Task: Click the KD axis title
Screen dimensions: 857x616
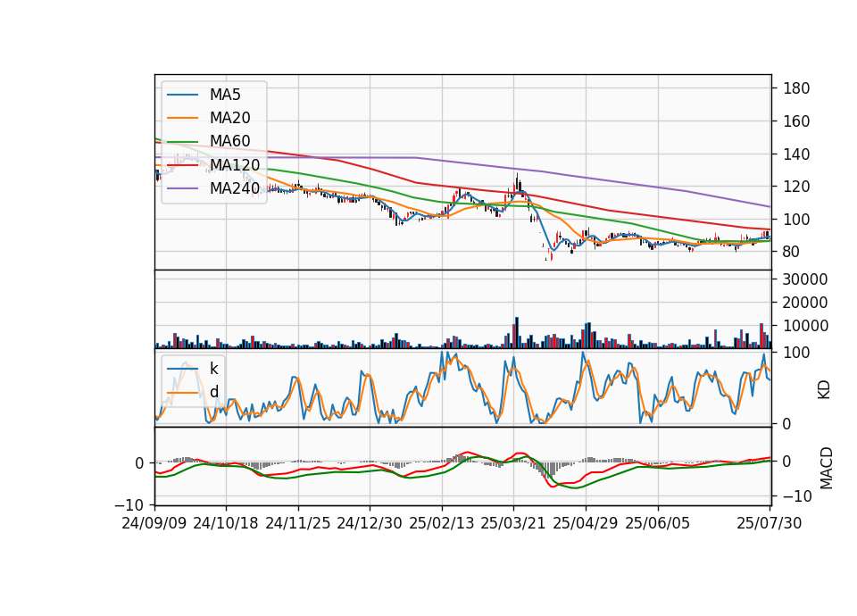Action: click(x=824, y=390)
